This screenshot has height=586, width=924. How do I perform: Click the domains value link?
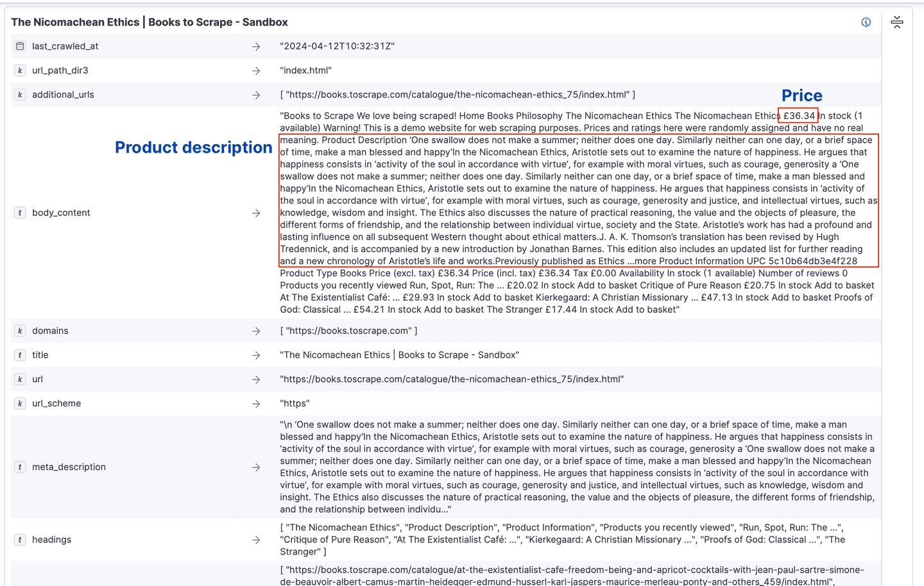point(349,330)
